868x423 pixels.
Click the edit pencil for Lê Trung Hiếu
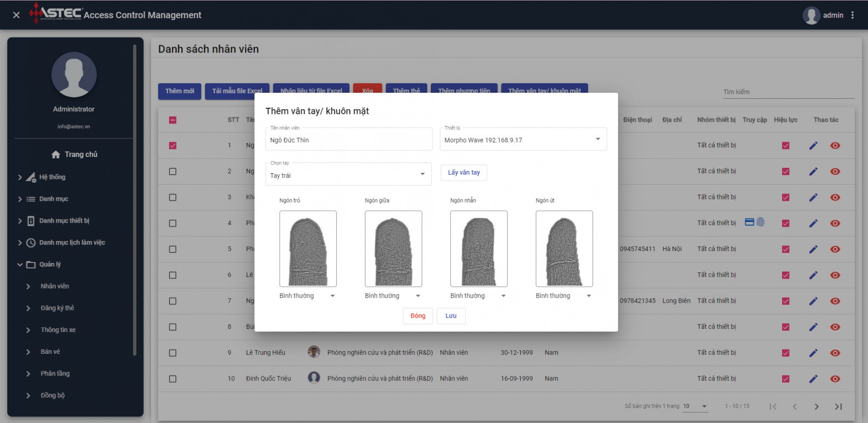click(x=813, y=353)
